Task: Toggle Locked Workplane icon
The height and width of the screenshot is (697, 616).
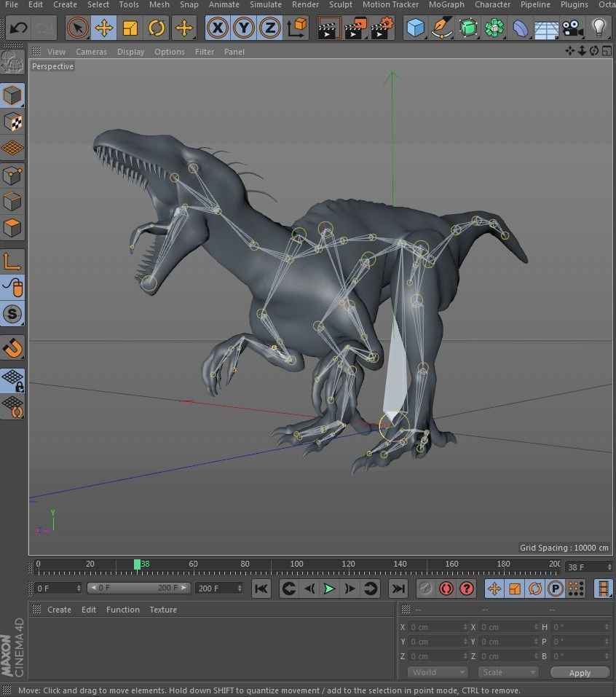Action: pyautogui.click(x=12, y=380)
